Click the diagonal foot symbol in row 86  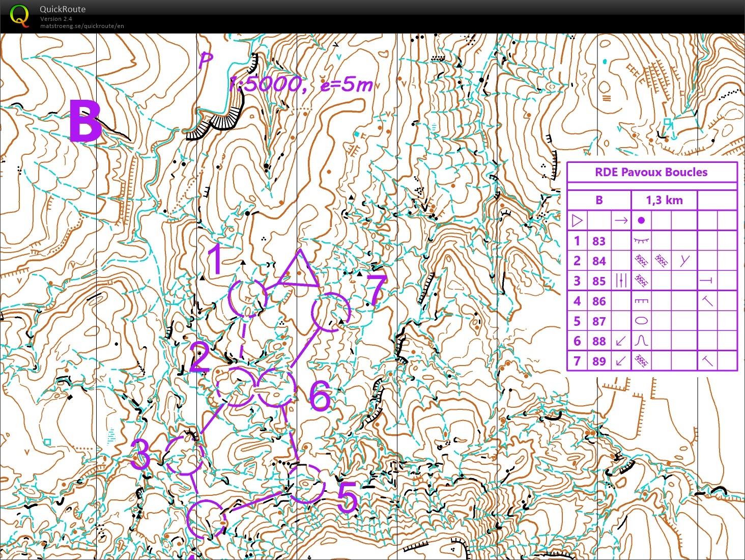pyautogui.click(x=707, y=301)
